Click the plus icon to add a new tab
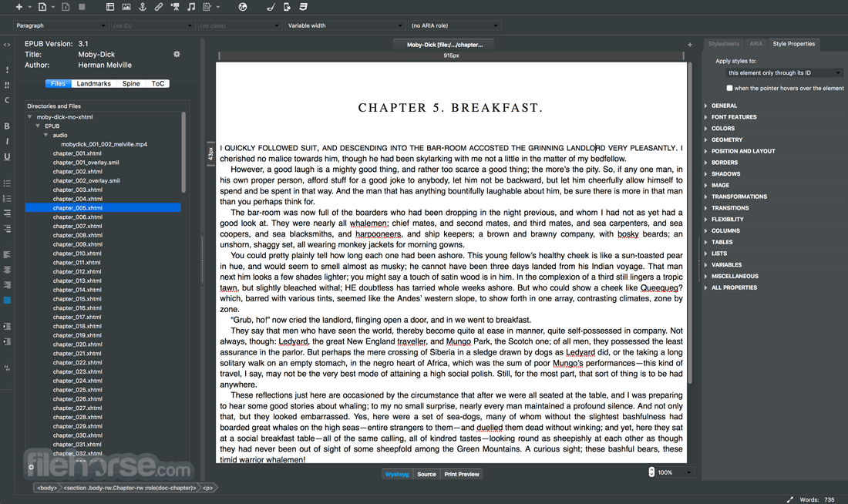This screenshot has width=848, height=504. [x=689, y=45]
